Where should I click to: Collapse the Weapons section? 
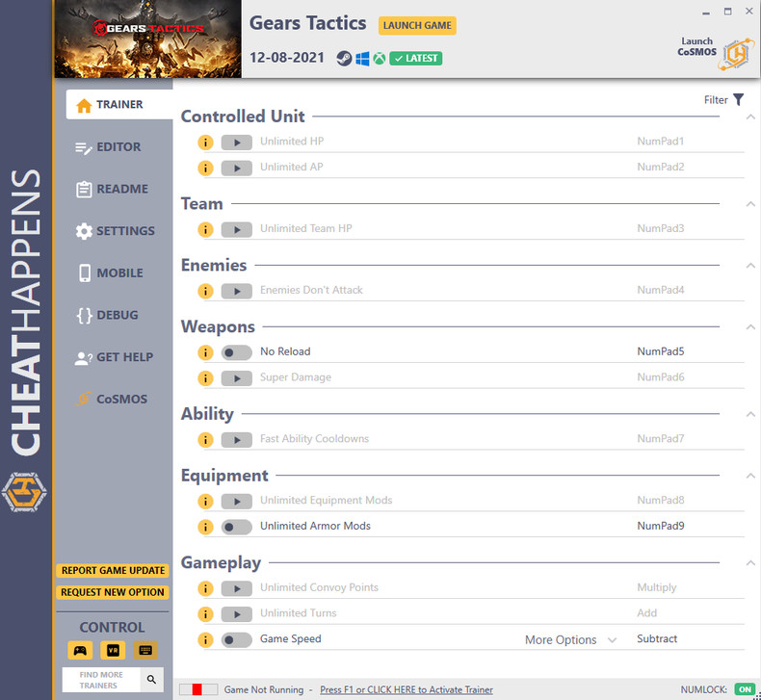point(750,327)
